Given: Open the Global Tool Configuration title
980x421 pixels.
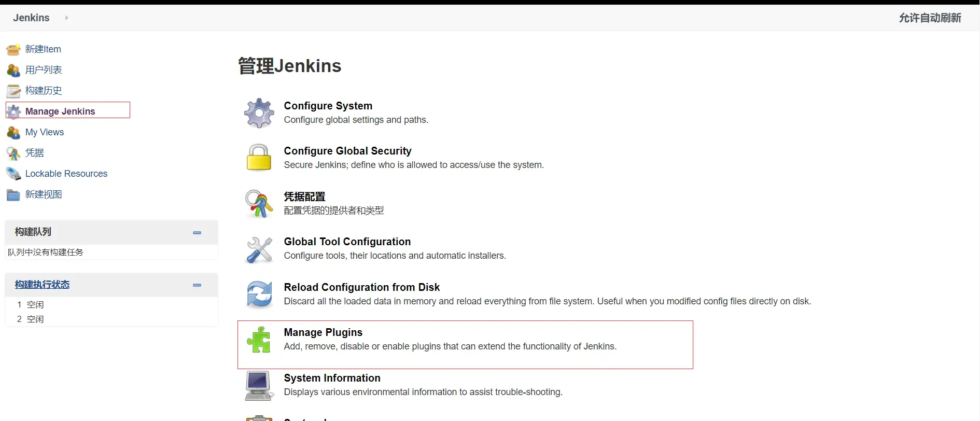Looking at the screenshot, I should coord(347,242).
